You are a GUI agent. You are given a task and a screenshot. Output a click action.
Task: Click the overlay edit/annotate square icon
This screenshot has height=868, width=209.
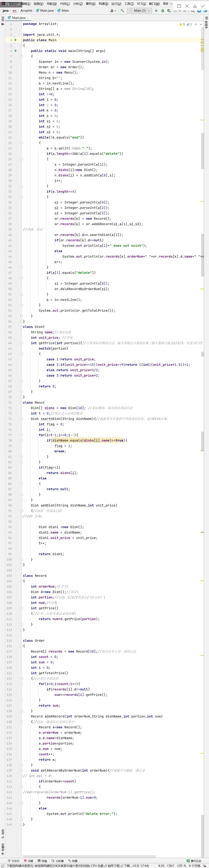click(179, 6)
